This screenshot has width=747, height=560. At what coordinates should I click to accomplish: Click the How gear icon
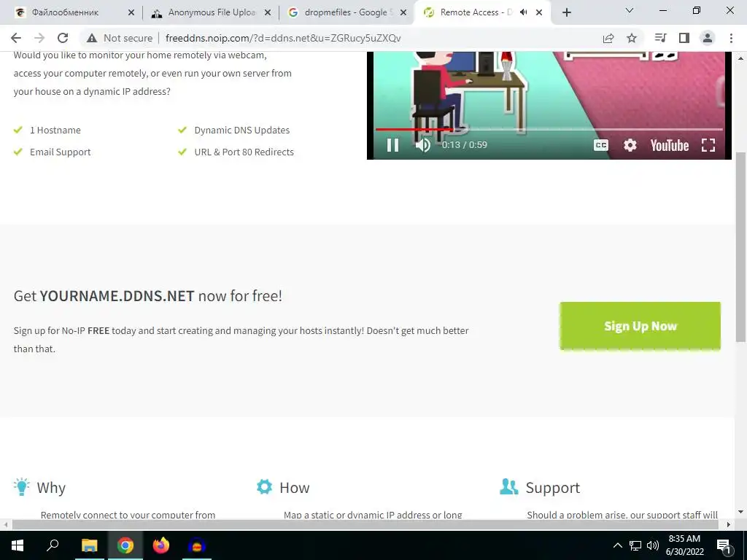click(x=264, y=486)
